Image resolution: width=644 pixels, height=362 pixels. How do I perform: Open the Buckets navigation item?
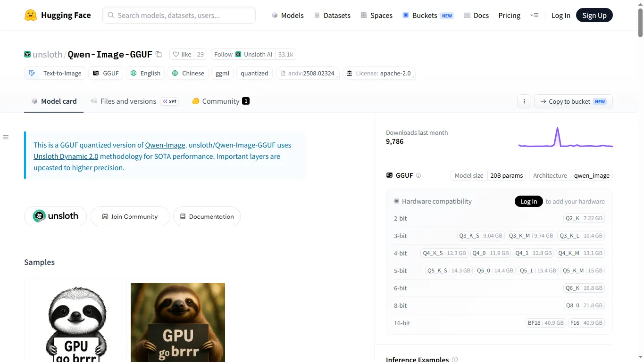coord(427,15)
